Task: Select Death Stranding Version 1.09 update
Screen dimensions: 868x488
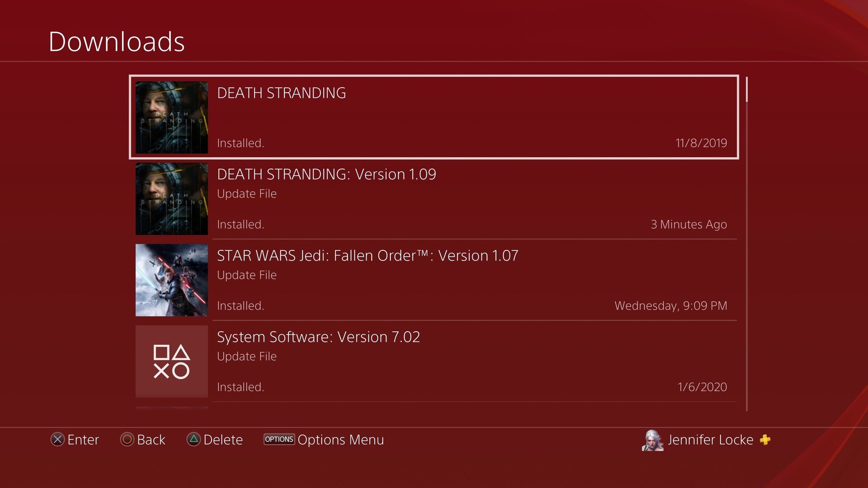Action: (x=434, y=198)
